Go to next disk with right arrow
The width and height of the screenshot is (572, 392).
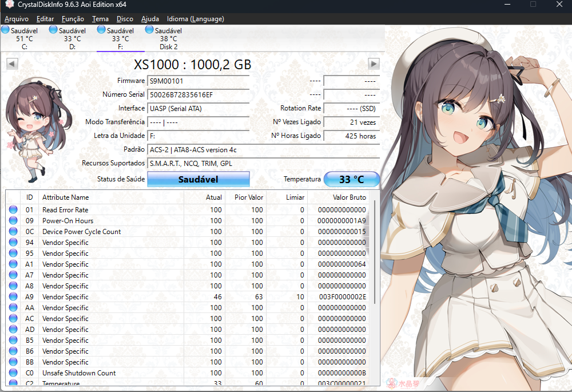coord(374,64)
